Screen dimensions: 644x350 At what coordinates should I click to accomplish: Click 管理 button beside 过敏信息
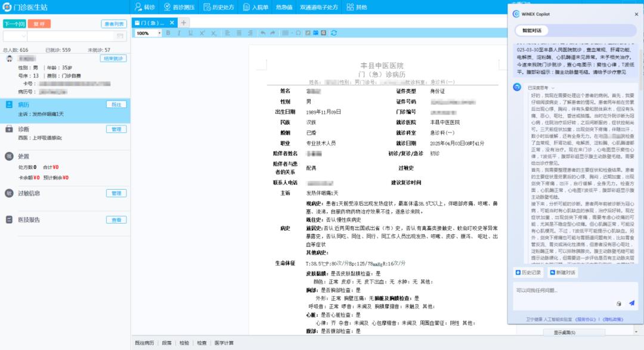116,193
